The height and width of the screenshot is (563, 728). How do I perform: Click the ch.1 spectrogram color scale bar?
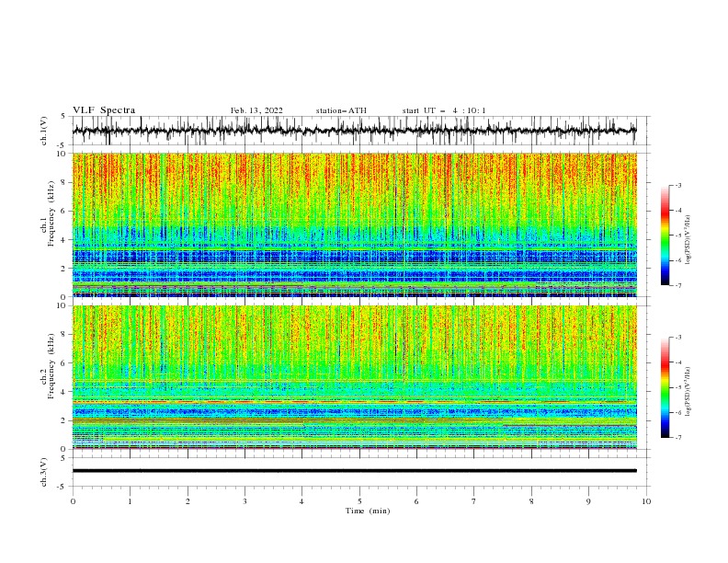(665, 236)
